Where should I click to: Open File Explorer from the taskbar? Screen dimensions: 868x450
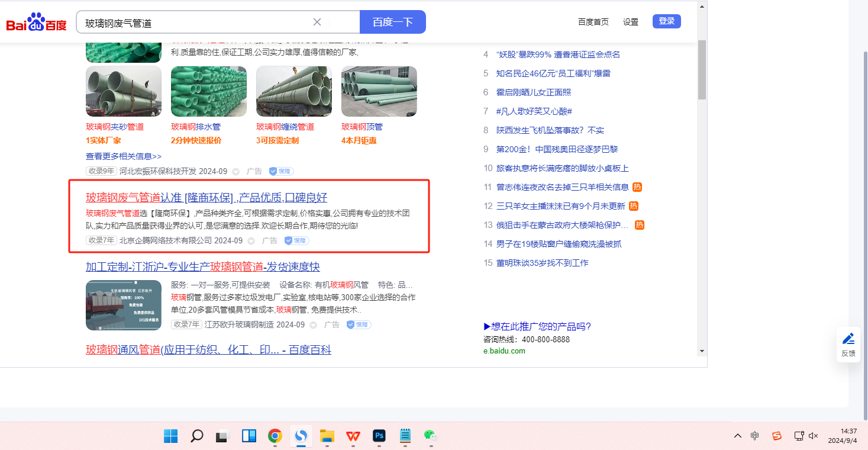pyautogui.click(x=327, y=436)
